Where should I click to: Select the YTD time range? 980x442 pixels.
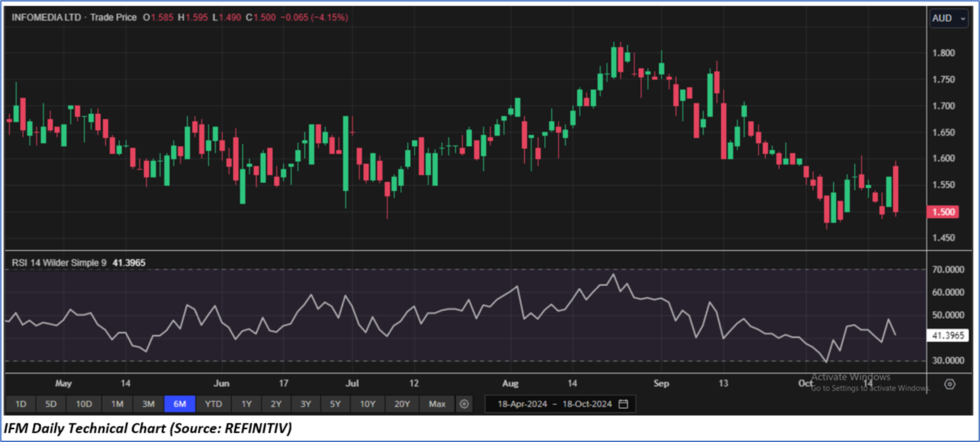[x=213, y=404]
